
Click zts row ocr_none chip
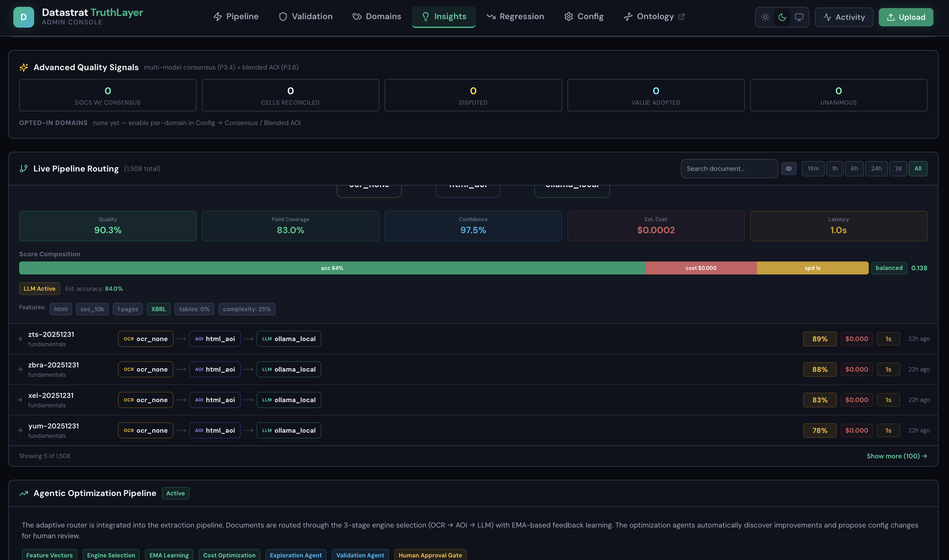pos(146,339)
